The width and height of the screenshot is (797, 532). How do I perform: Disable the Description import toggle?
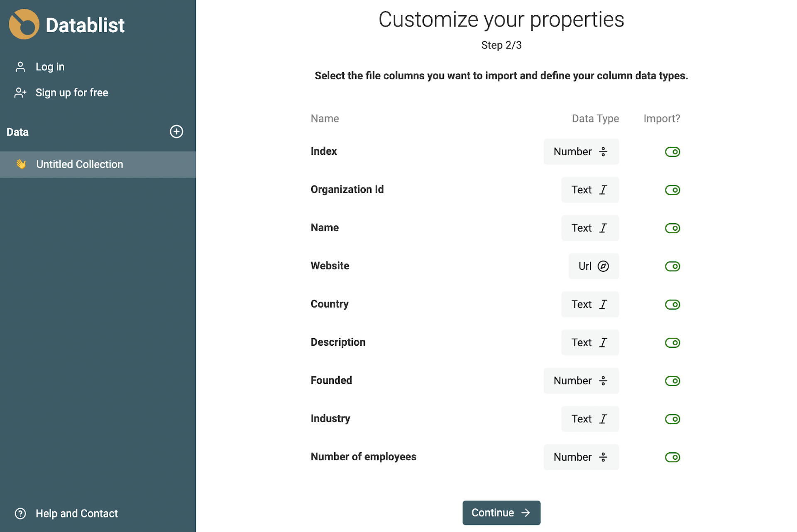[x=673, y=342]
